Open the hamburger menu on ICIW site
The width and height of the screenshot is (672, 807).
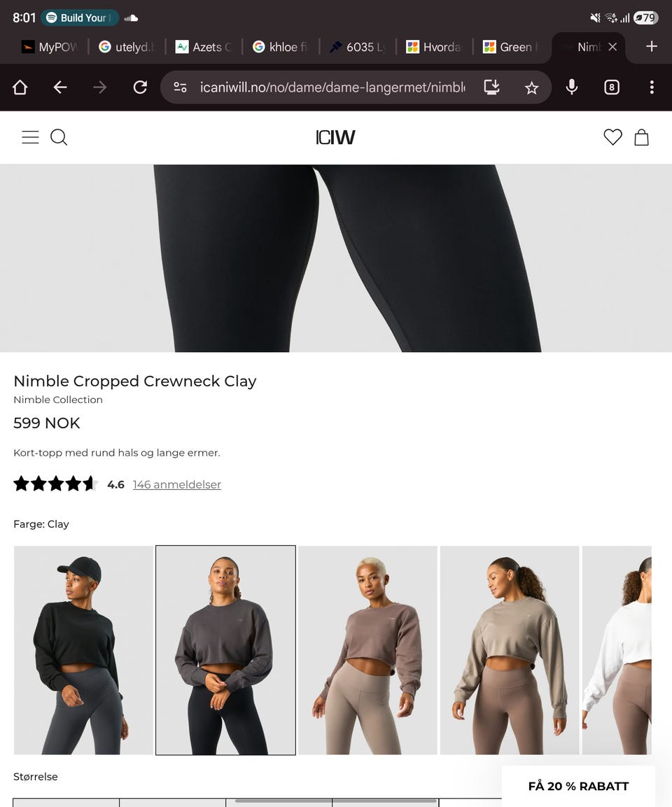[x=30, y=137]
